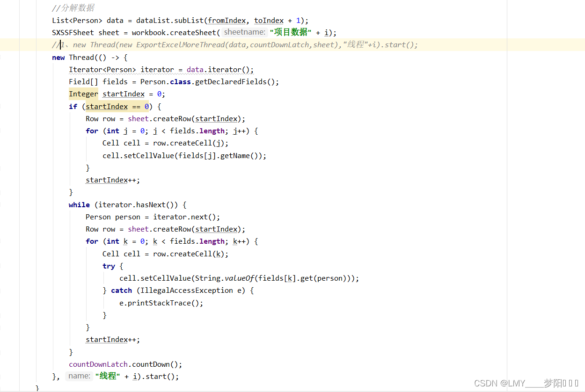585x392 pixels.
Task: Place cursor on subList method call
Action: point(189,20)
